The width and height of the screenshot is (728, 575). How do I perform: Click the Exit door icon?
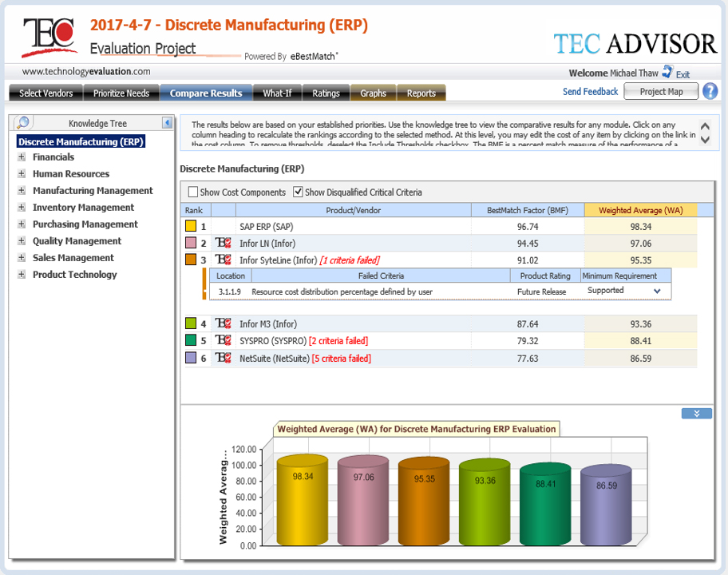click(667, 72)
